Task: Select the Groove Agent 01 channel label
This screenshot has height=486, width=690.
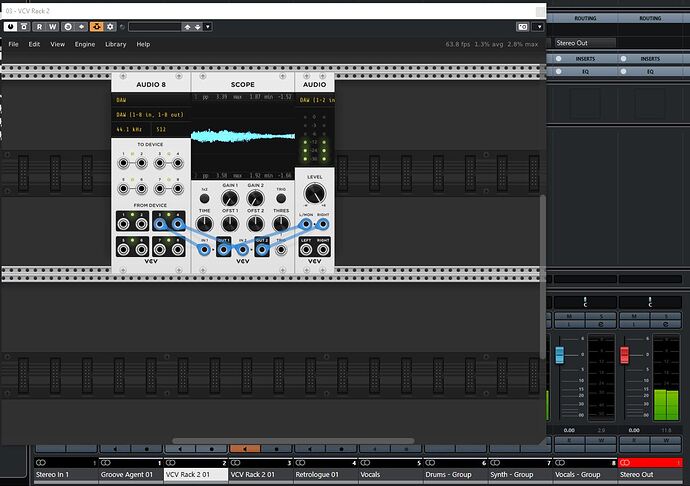Action: click(131, 475)
